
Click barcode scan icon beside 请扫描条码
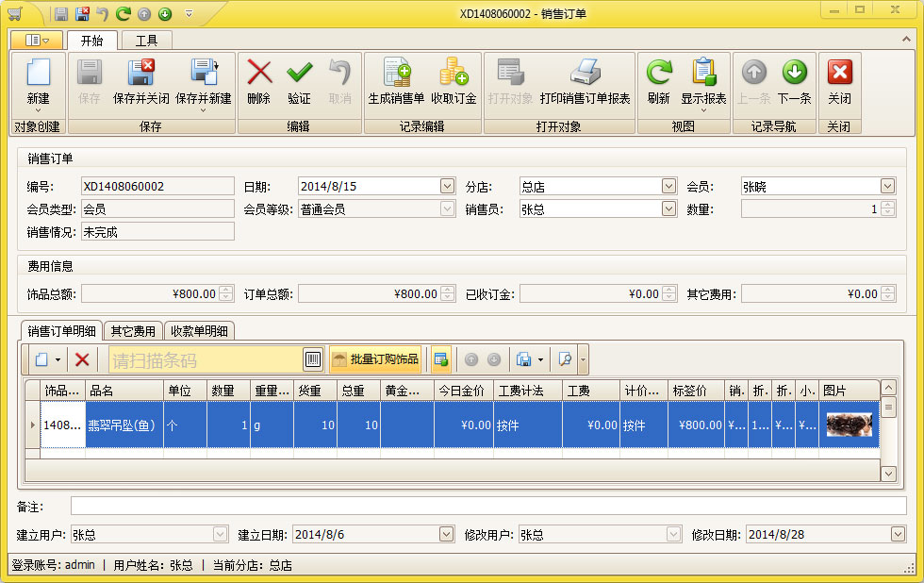(313, 359)
